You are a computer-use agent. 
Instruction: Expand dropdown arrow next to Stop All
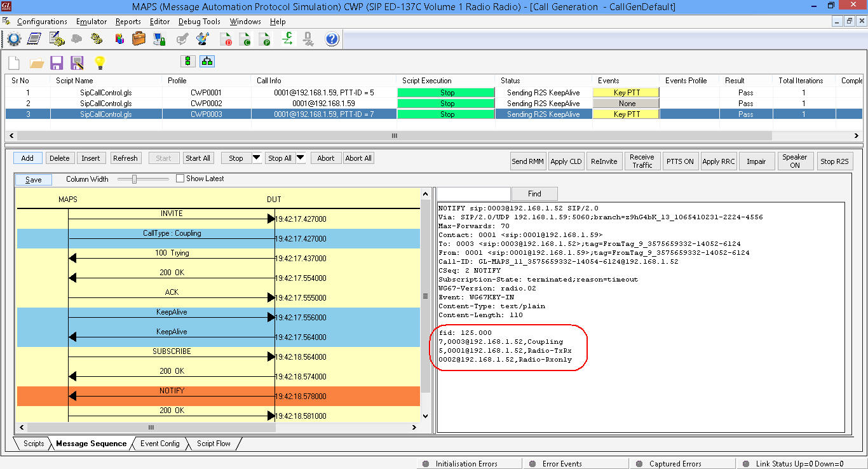301,158
